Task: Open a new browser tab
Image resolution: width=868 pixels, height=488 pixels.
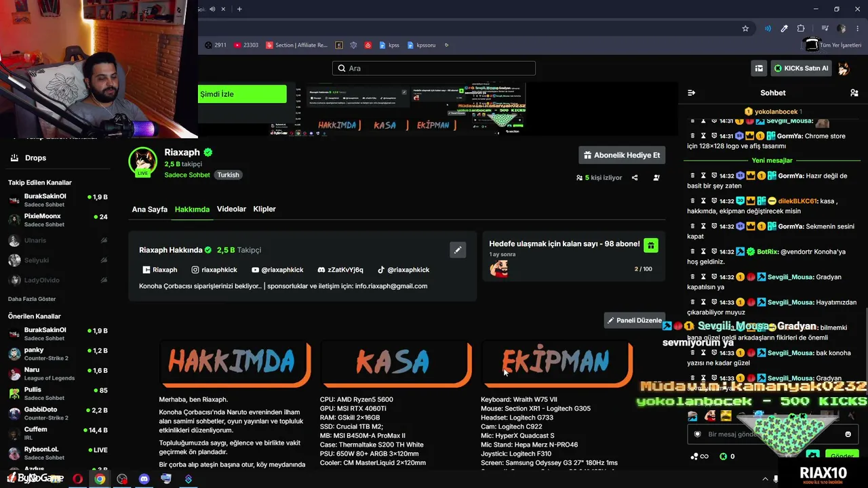Action: coord(239,9)
